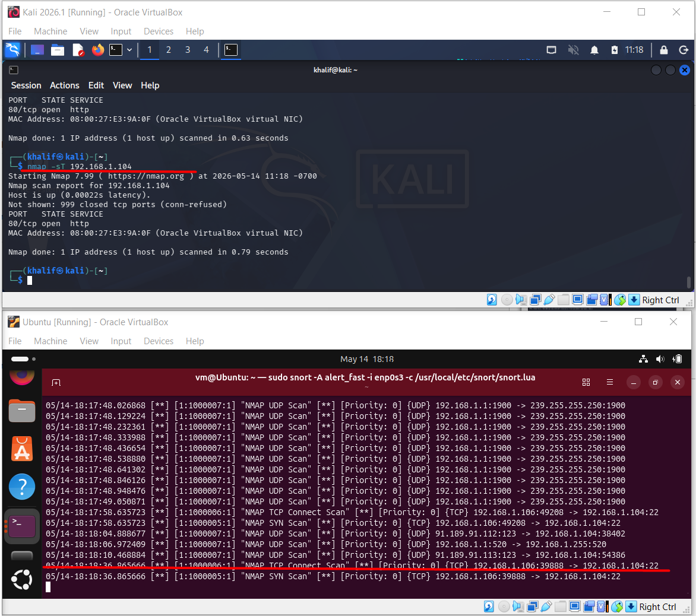Viewport: 696px width, 616px height.
Task: Click network icon in Ubuntu VM status bar
Action: (x=532, y=607)
